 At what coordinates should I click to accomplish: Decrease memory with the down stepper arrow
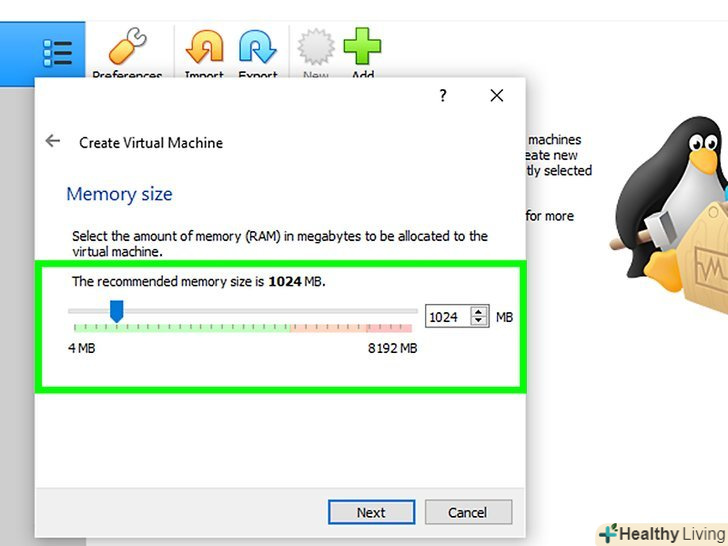click(478, 321)
